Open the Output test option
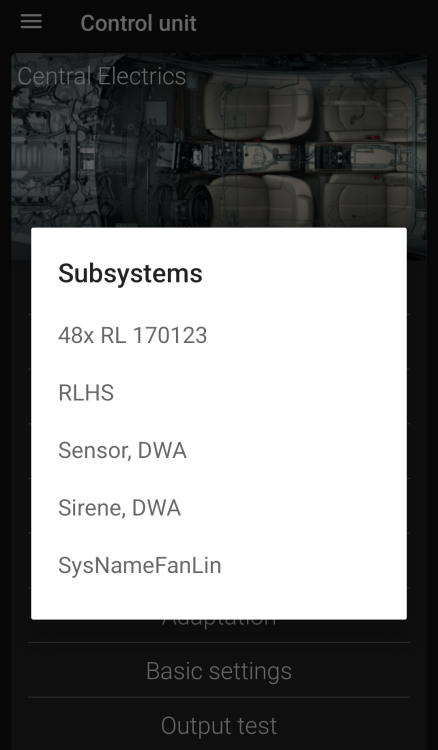This screenshot has height=750, width=438. [x=219, y=725]
